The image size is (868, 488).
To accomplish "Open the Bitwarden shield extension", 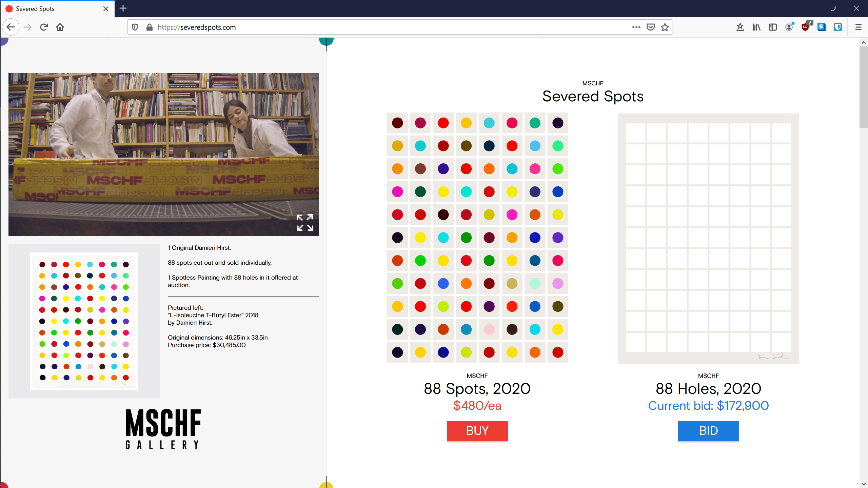I will click(838, 27).
